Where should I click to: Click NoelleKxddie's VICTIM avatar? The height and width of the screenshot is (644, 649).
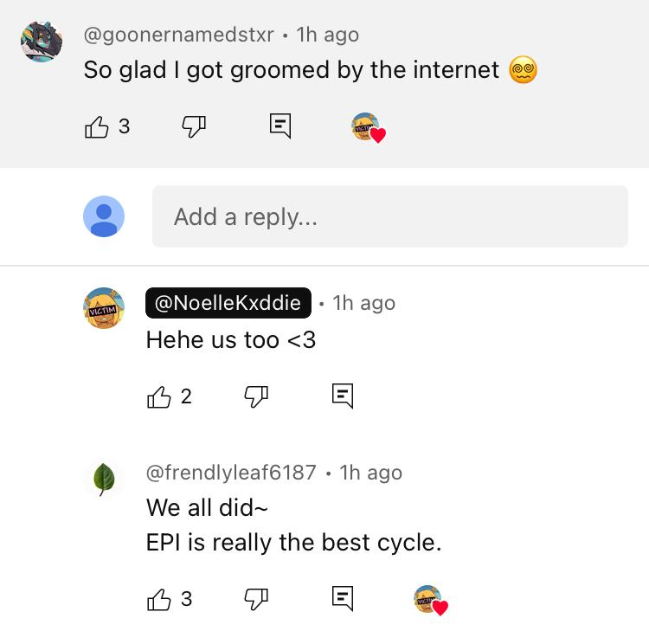(x=104, y=309)
